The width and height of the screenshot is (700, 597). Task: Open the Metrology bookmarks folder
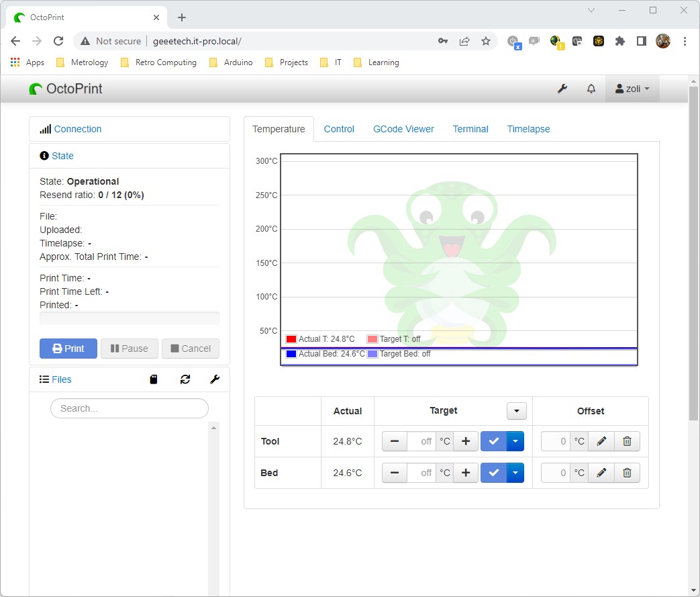click(x=83, y=62)
